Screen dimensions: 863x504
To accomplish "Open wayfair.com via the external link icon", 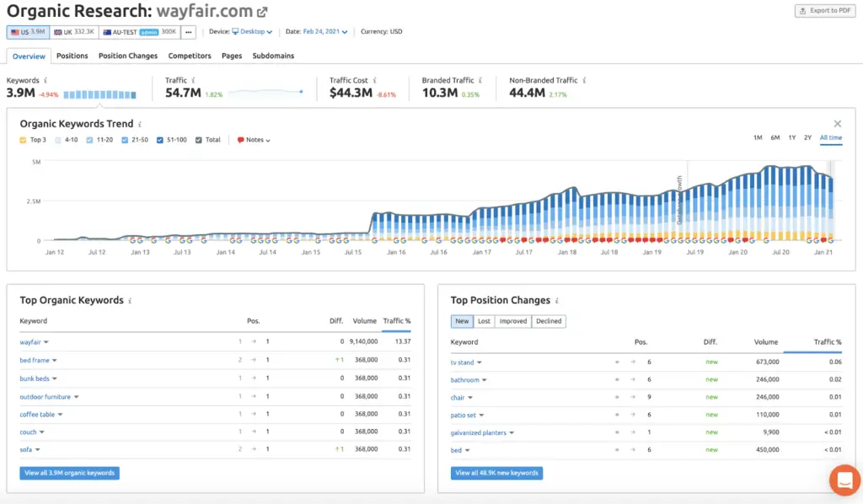I will (x=261, y=12).
